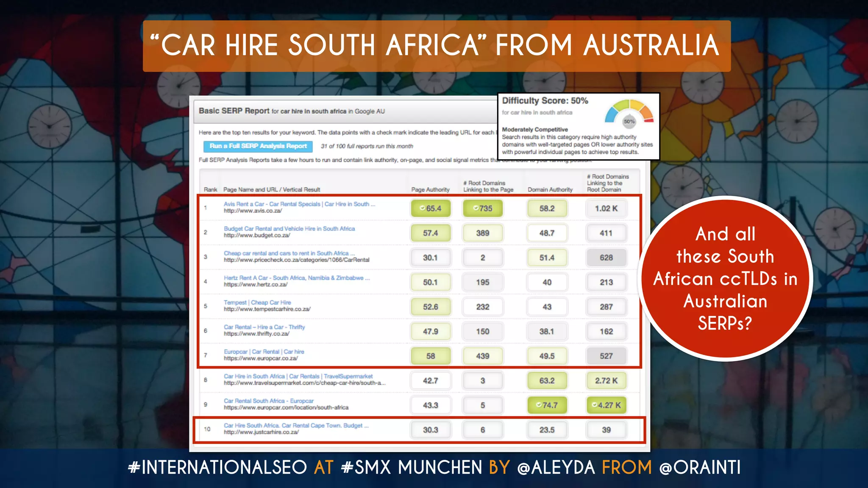Click the 2.72 K root domains cell
Image resolution: width=868 pixels, height=488 pixels.
[606, 380]
